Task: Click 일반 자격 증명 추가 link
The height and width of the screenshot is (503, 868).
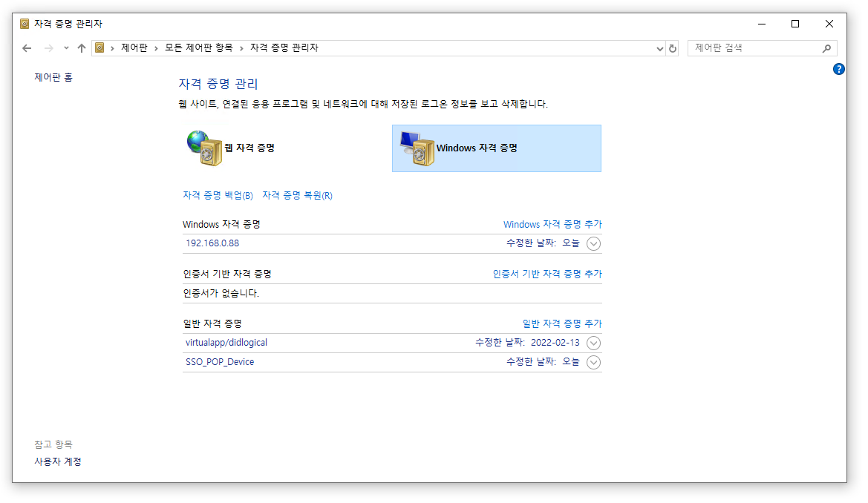Action: (562, 323)
